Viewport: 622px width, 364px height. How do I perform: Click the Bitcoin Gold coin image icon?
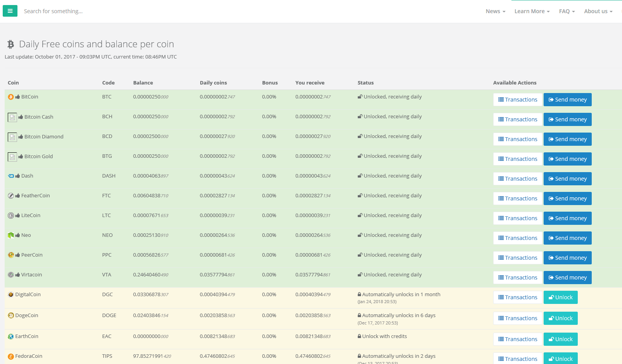tap(12, 157)
